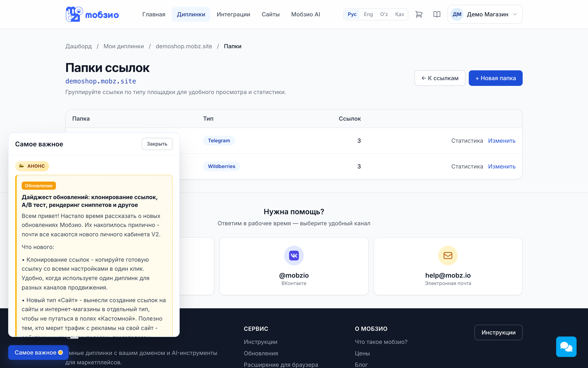Click the Папка column header

tap(81, 119)
